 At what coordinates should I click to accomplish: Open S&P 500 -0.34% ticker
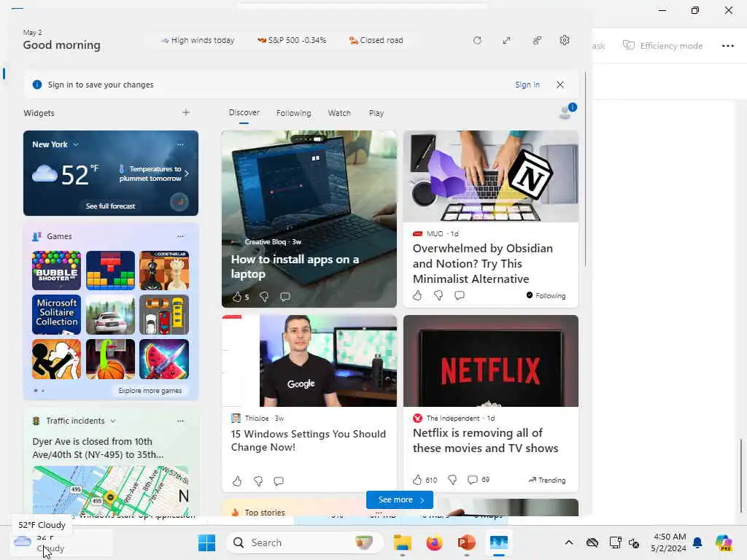(x=292, y=41)
